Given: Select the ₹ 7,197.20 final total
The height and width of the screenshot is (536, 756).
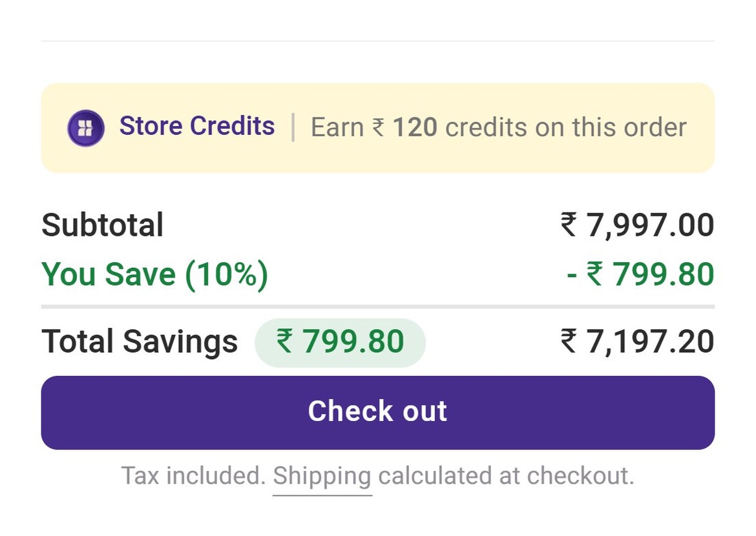Looking at the screenshot, I should click(637, 342).
